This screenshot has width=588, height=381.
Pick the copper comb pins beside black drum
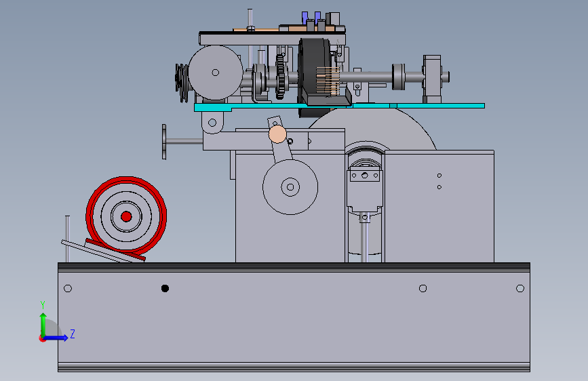[x=328, y=81]
